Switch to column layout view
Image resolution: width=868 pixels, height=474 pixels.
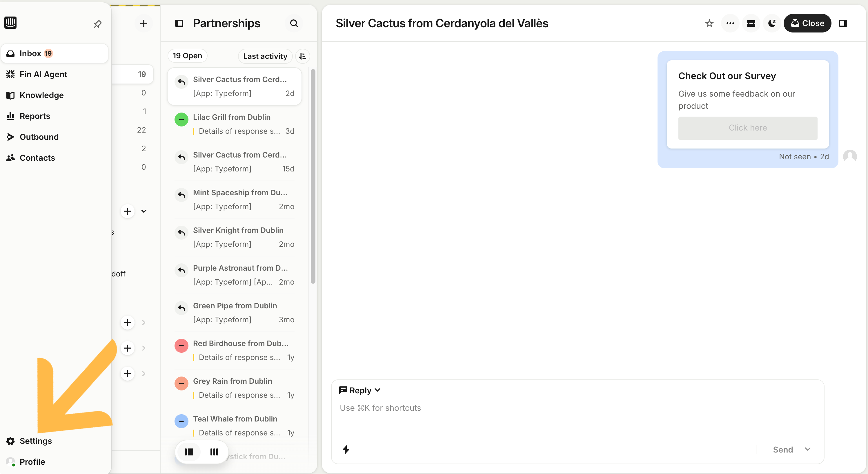pyautogui.click(x=214, y=452)
